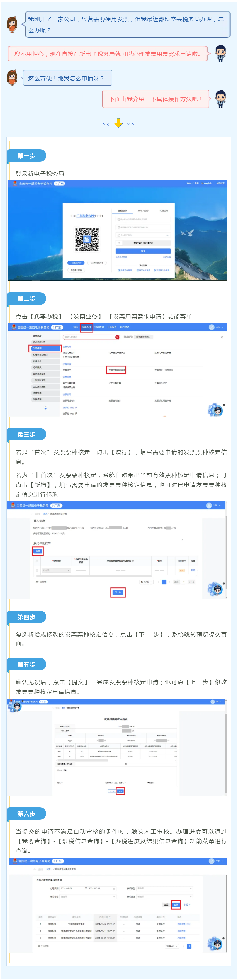238x980 pixels.
Task: Tick the header checkbox in 票种使用信息 table
Action: click(x=37, y=561)
